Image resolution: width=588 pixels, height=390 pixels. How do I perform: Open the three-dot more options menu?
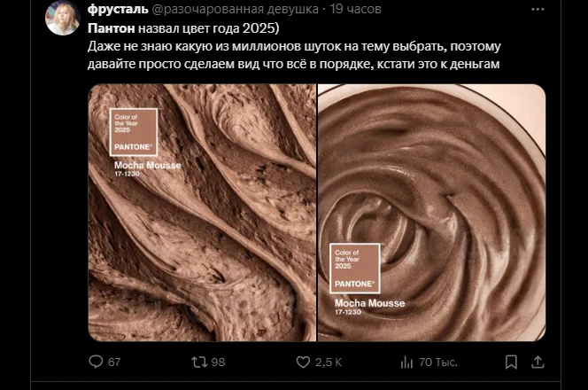[x=538, y=10]
